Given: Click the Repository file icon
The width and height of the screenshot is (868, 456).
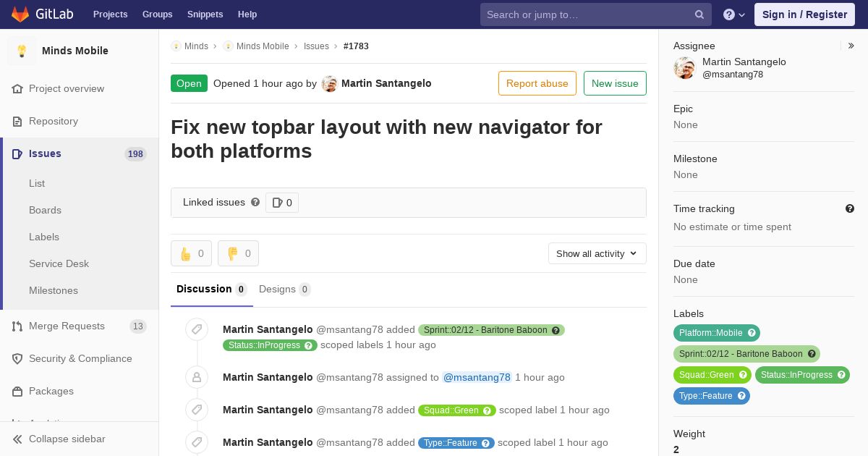Looking at the screenshot, I should point(17,121).
